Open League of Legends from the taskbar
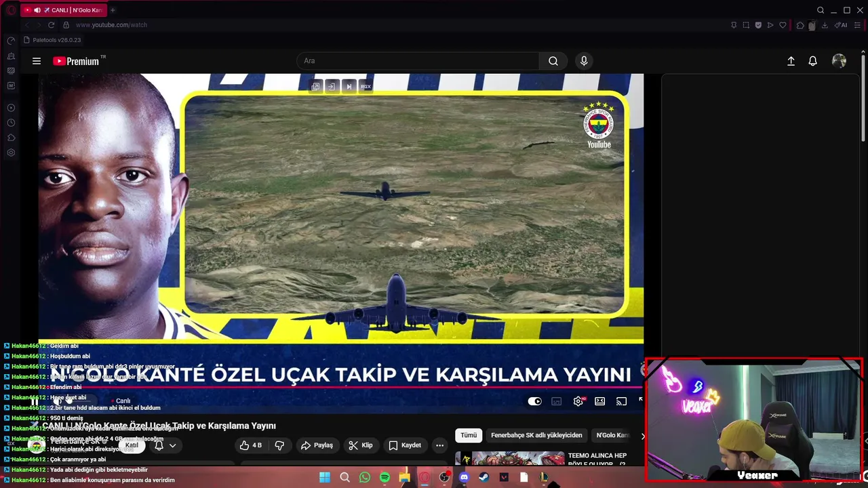Viewport: 868px width, 488px height. tap(544, 477)
